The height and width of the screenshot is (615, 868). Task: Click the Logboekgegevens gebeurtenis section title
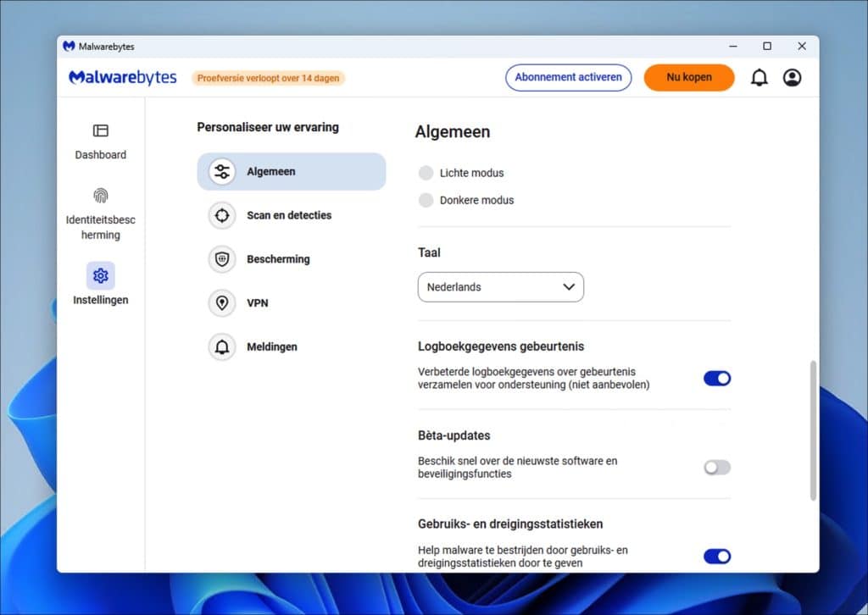pos(501,346)
